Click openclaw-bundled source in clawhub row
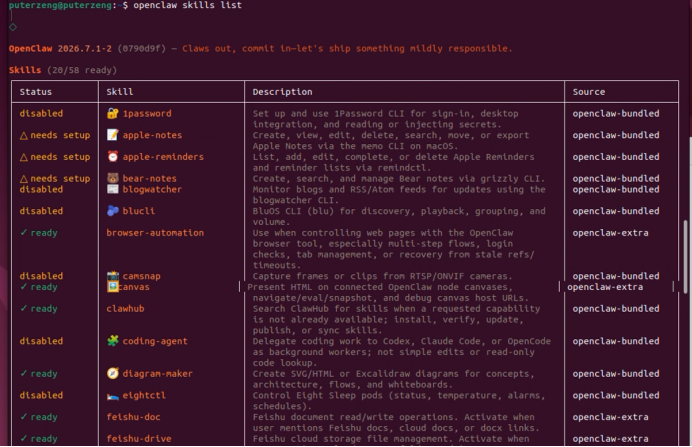Screen dimensions: 692x447 click(616, 308)
